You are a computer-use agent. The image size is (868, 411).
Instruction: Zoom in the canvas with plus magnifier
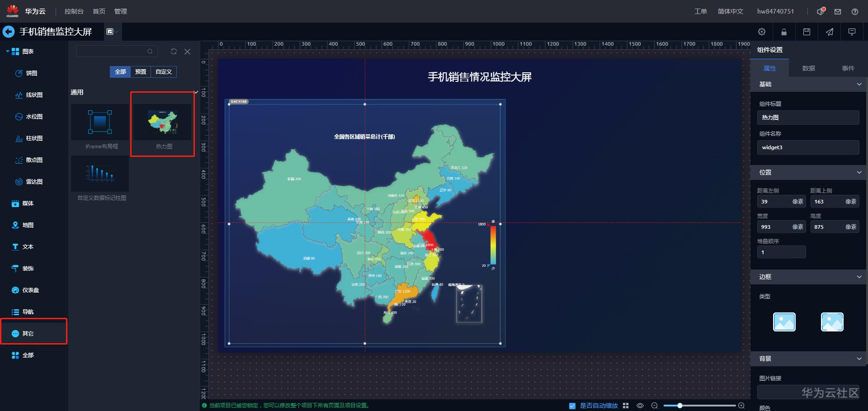click(x=741, y=406)
